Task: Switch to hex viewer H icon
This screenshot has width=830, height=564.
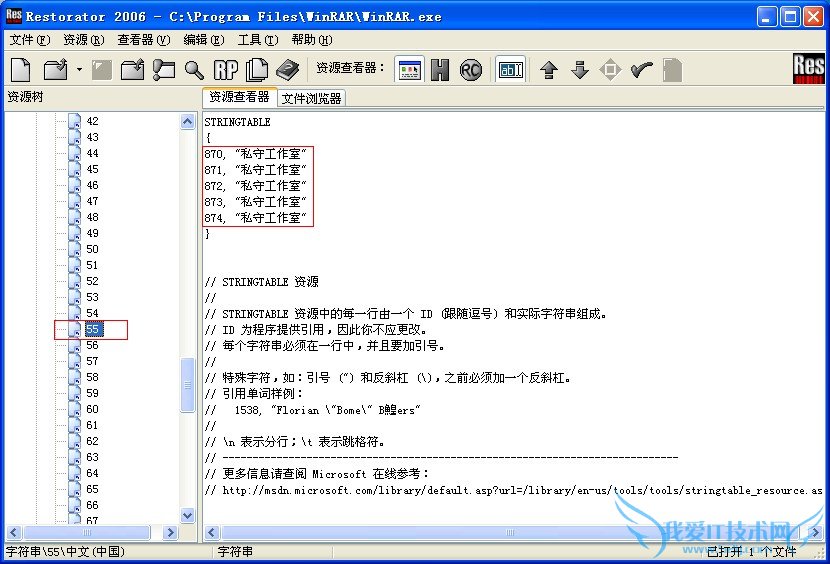Action: 440,69
